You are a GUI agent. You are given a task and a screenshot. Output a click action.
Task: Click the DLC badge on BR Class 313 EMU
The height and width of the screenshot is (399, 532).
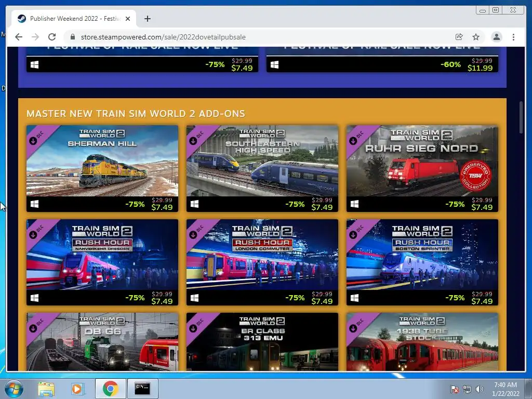(x=196, y=325)
